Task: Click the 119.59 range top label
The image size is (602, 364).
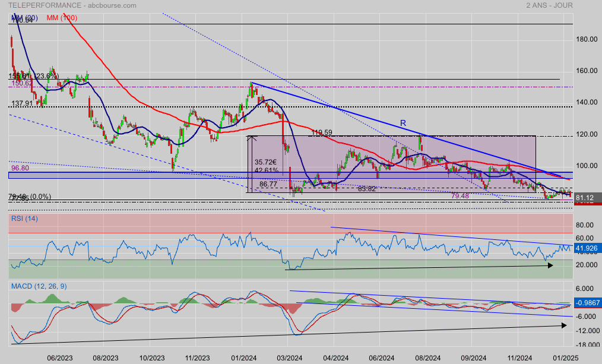Action: pos(322,132)
